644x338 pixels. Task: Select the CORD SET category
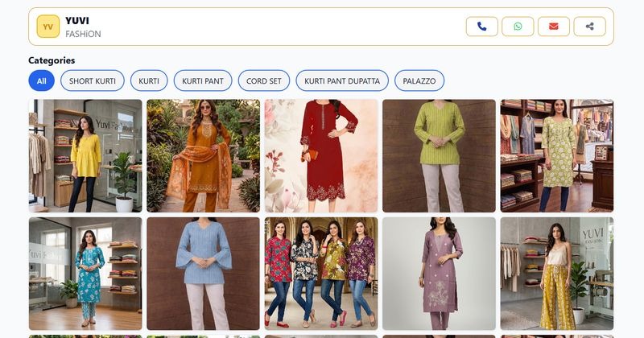264,81
